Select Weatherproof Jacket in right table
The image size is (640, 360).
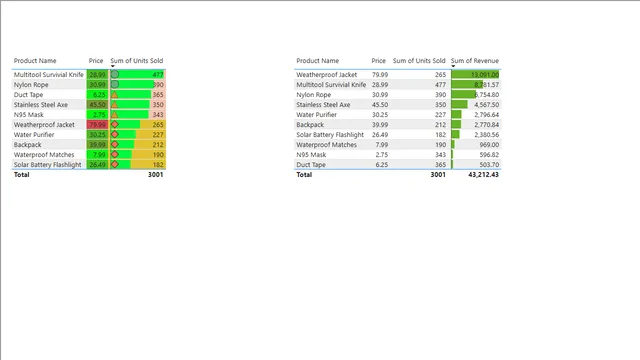[x=327, y=75]
